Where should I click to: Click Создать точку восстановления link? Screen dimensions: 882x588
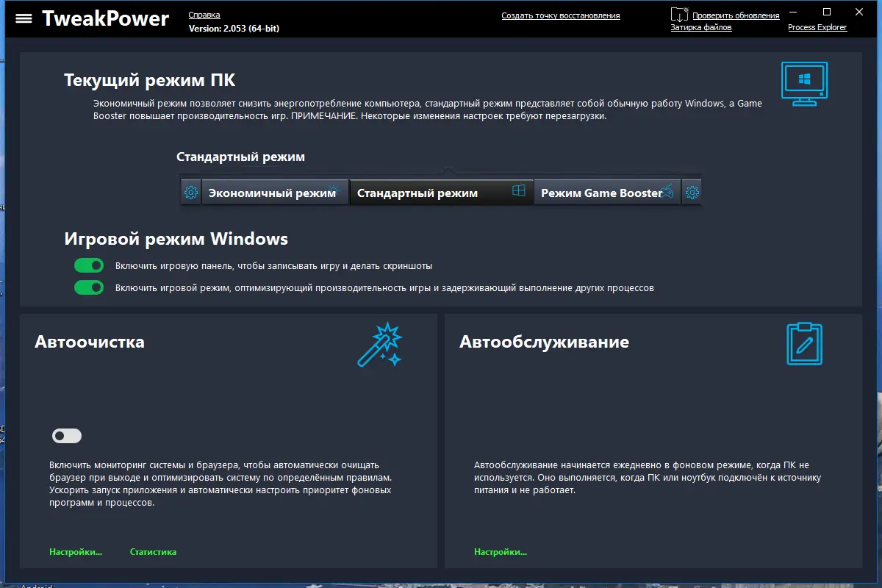coord(561,15)
